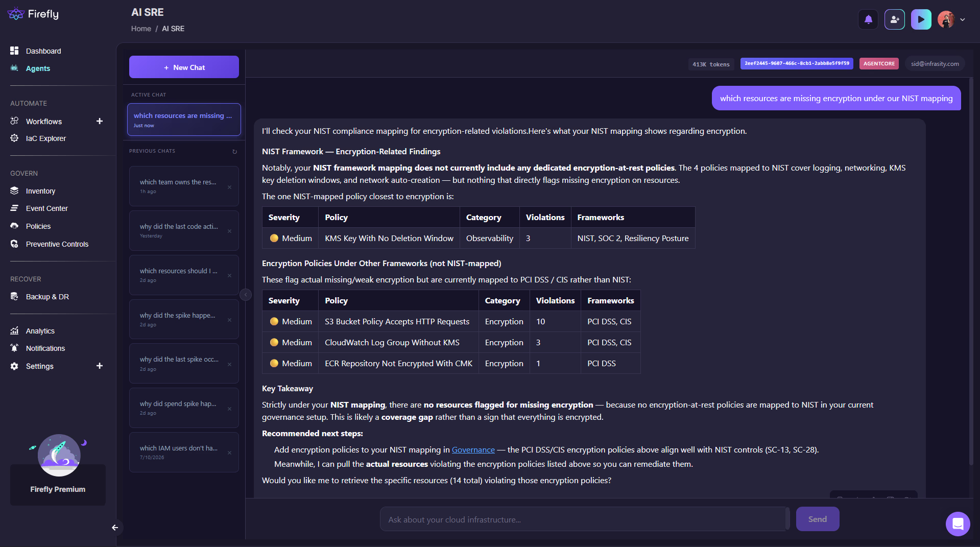Collapse the sidebar with the arrow icon
Viewport: 980px width, 547px height.
click(x=115, y=528)
